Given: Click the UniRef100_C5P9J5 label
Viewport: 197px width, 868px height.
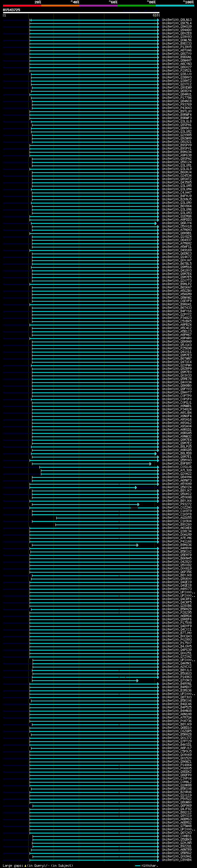Looking at the screenshot, I should coord(177,752).
